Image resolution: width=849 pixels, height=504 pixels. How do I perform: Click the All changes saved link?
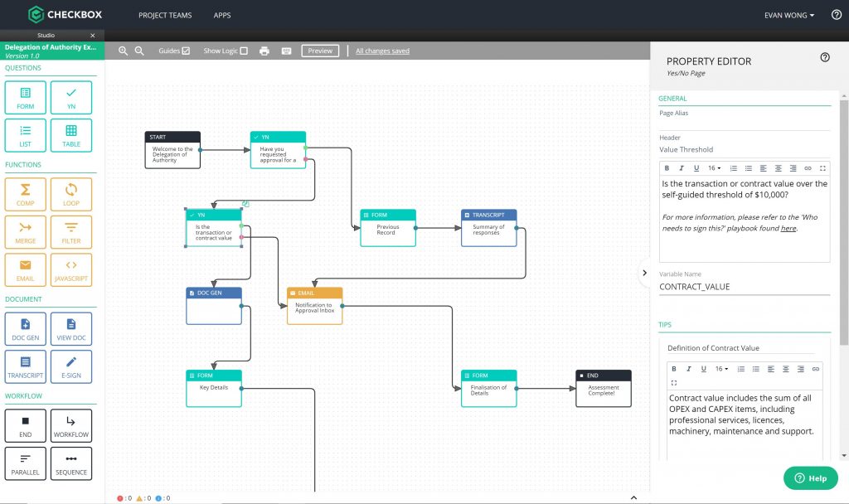click(382, 51)
